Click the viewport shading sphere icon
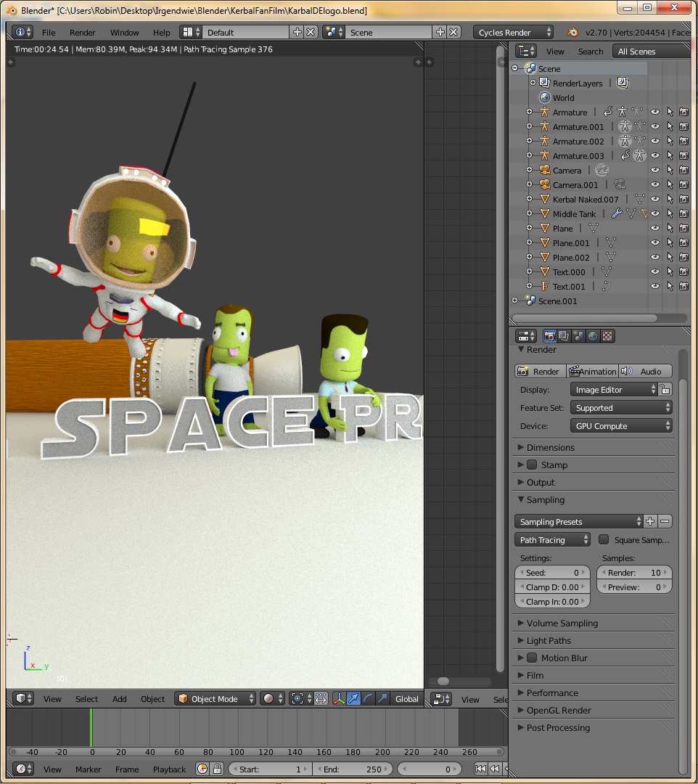Image resolution: width=698 pixels, height=784 pixels. click(x=268, y=698)
